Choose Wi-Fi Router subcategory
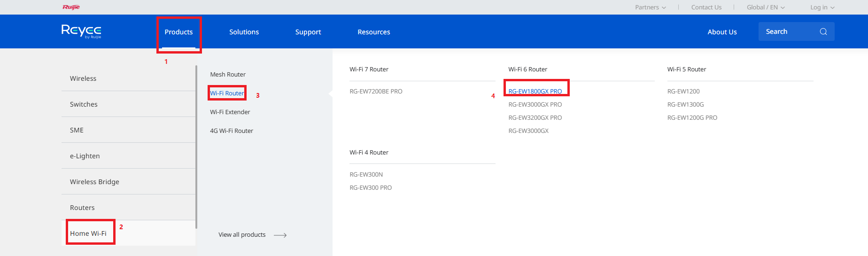 [227, 93]
